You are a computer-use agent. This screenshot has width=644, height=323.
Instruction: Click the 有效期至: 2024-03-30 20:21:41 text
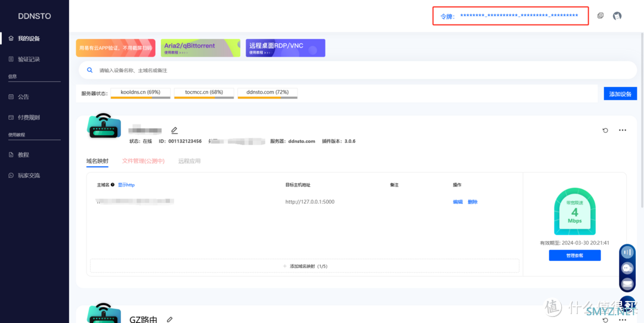[x=575, y=243]
